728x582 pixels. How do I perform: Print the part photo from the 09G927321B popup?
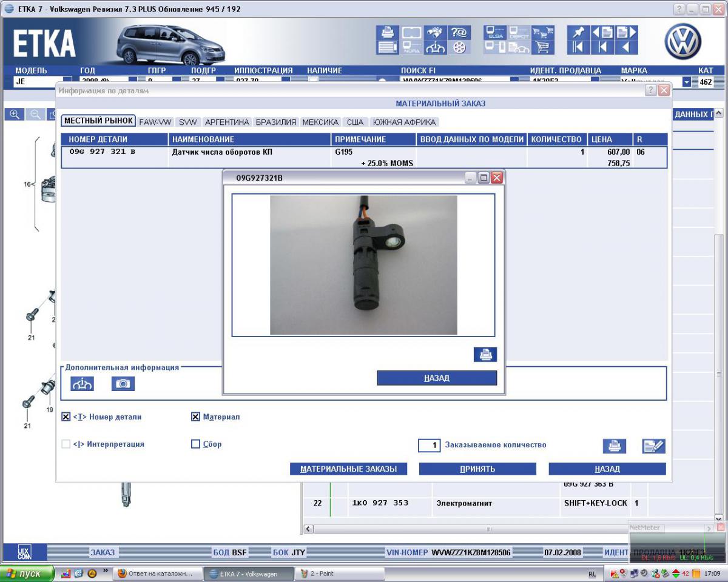pos(485,355)
